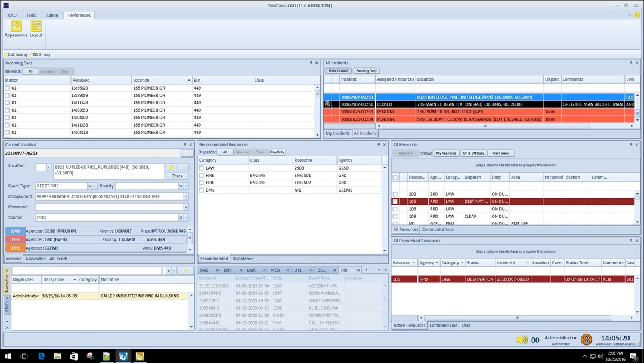Viewport: 644px width, 363px height.
Task: Switch to the Communications tab
Action: 438,229
